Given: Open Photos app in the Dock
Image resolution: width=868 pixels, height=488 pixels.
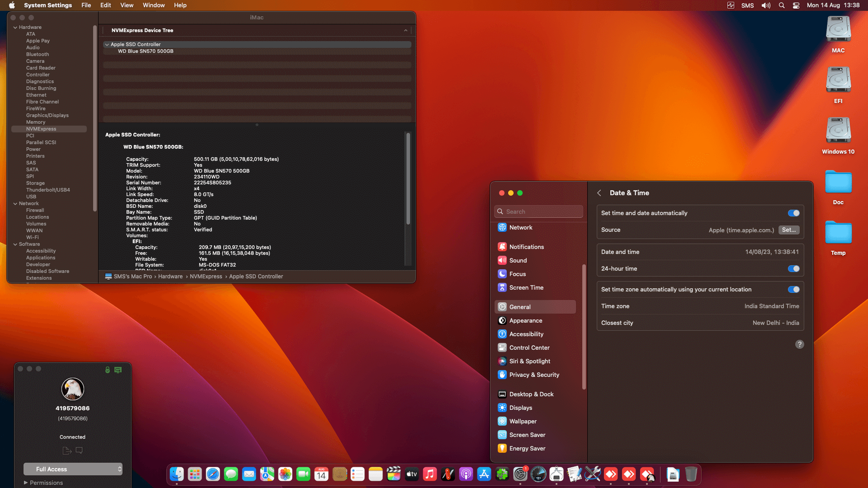Looking at the screenshot, I should (x=285, y=474).
